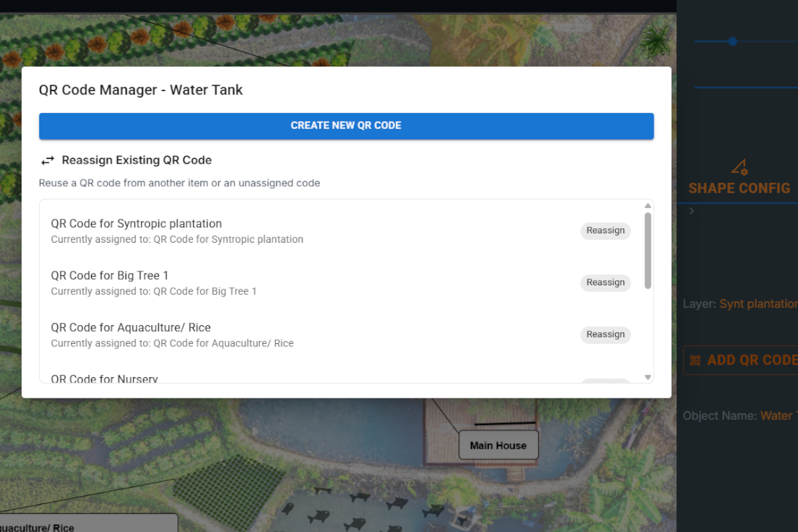The width and height of the screenshot is (798, 532).
Task: Reassign the QR Code for Syntropic plantation
Action: (x=605, y=231)
